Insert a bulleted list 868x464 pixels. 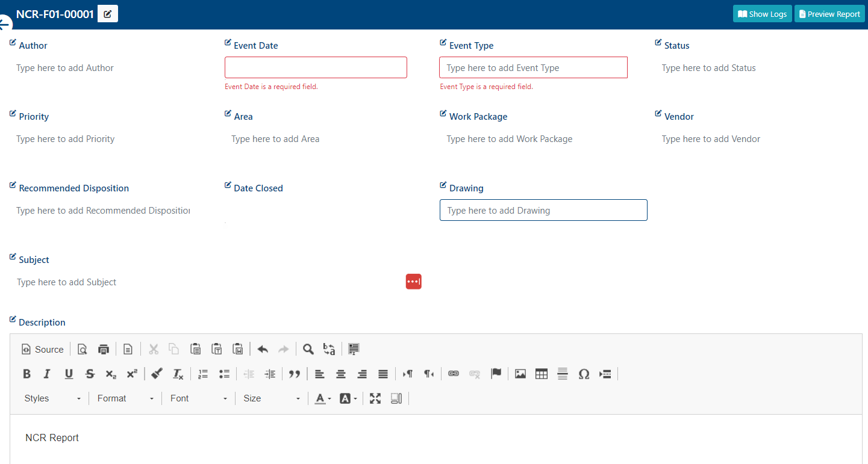click(224, 374)
